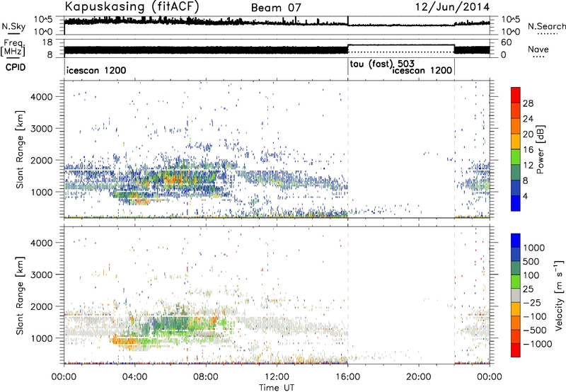Click the 'Slant Range [km]' label on power panel
The image size is (566, 392).
click(x=20, y=149)
